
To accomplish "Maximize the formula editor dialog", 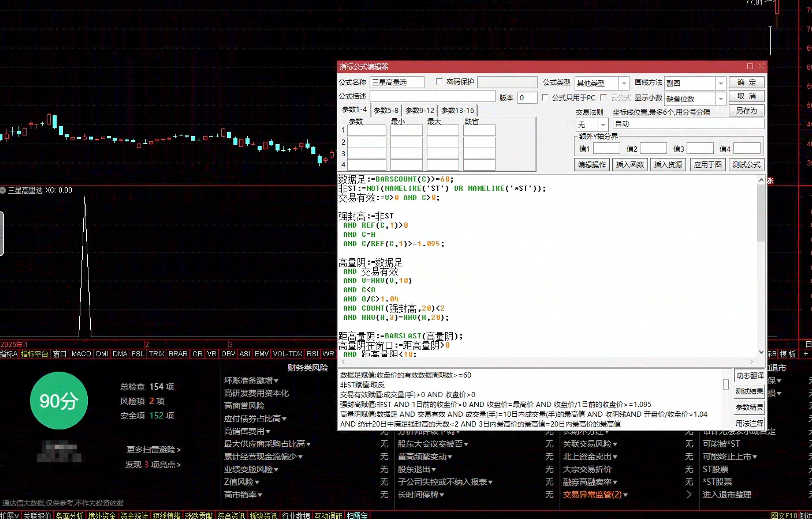I will pyautogui.click(x=750, y=66).
